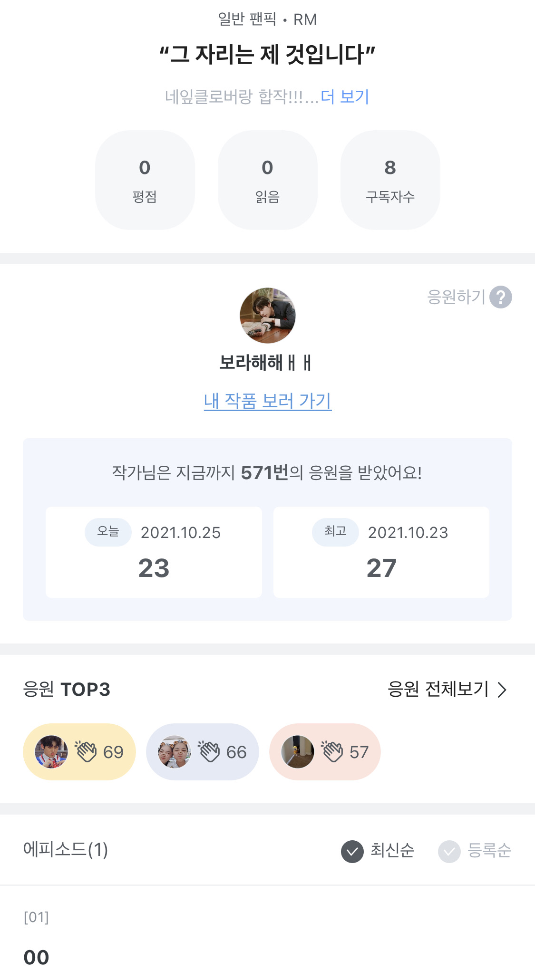
Task: Open the 구독자수 subscriber count card
Action: click(390, 180)
